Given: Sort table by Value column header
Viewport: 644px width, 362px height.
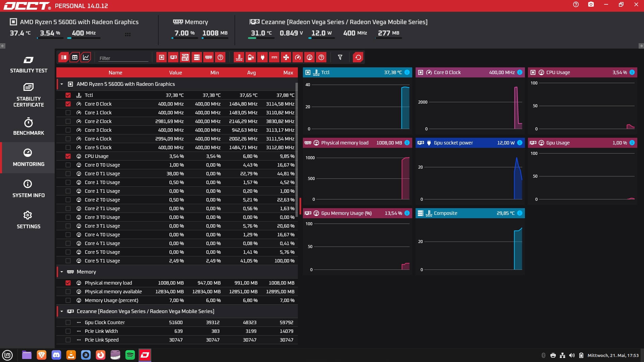Looking at the screenshot, I should pyautogui.click(x=175, y=73).
